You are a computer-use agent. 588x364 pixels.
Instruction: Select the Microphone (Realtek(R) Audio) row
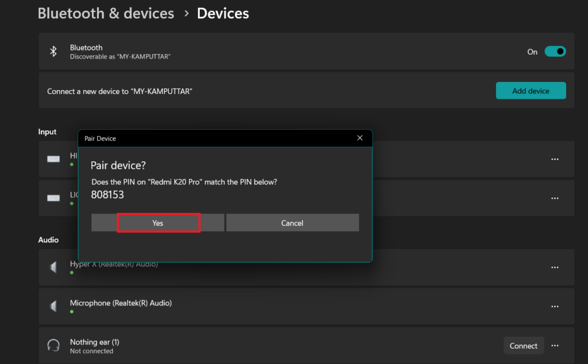click(x=287, y=307)
